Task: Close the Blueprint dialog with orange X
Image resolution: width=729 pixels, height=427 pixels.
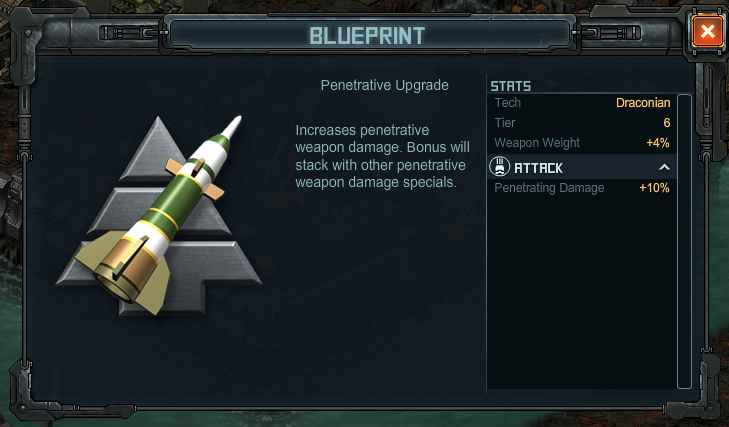Action: pos(707,32)
